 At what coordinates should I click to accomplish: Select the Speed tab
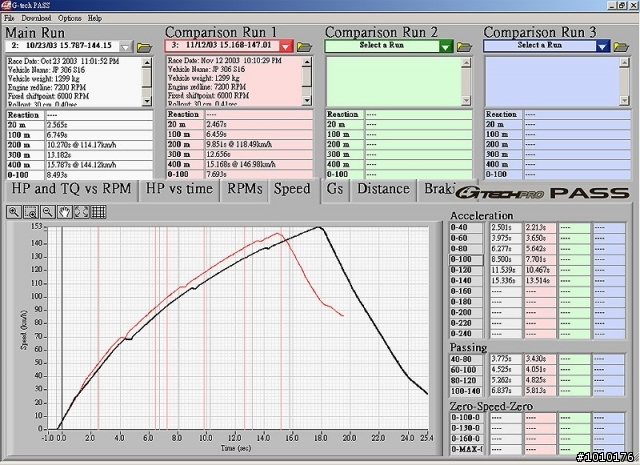pyautogui.click(x=292, y=189)
